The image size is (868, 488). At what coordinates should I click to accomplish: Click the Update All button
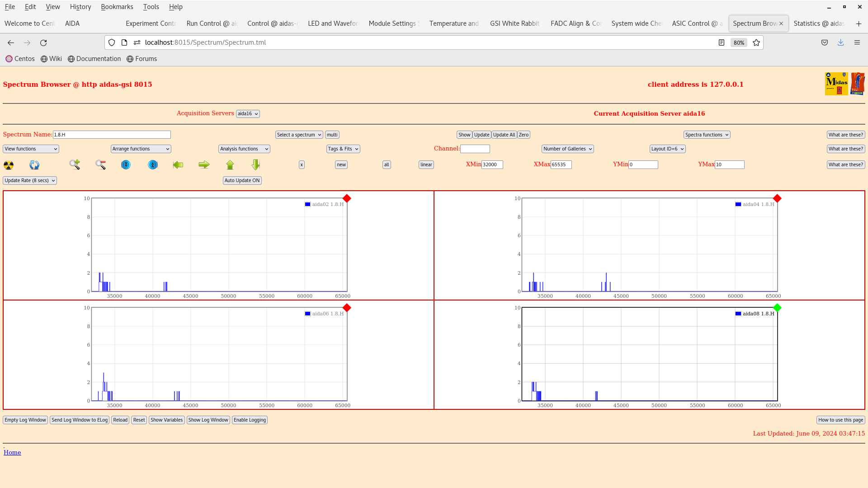point(504,135)
